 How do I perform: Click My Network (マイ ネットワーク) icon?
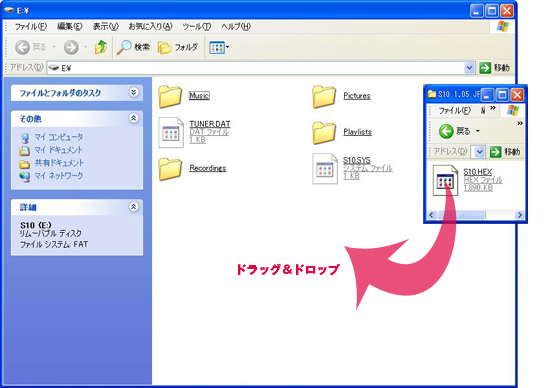[25, 176]
